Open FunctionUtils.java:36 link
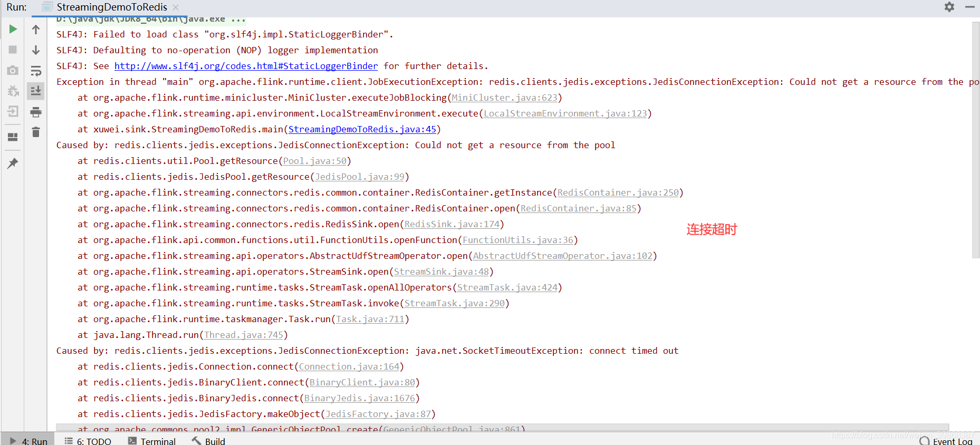This screenshot has width=980, height=445. tap(518, 240)
